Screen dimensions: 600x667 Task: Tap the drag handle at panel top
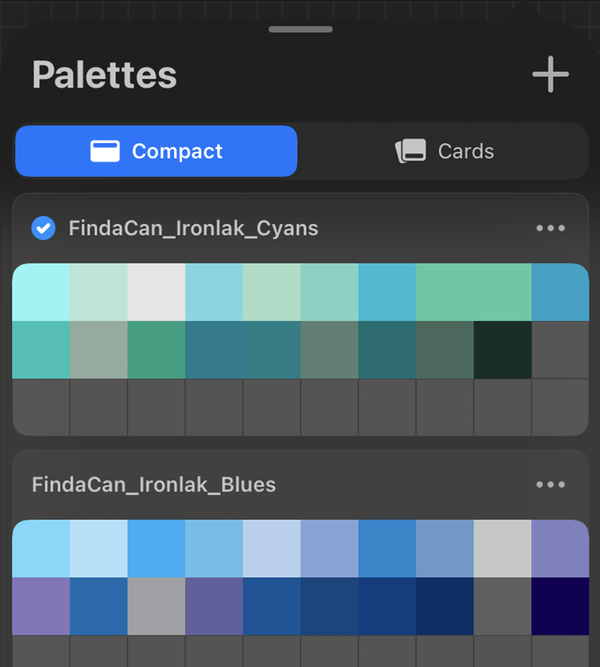coord(300,29)
